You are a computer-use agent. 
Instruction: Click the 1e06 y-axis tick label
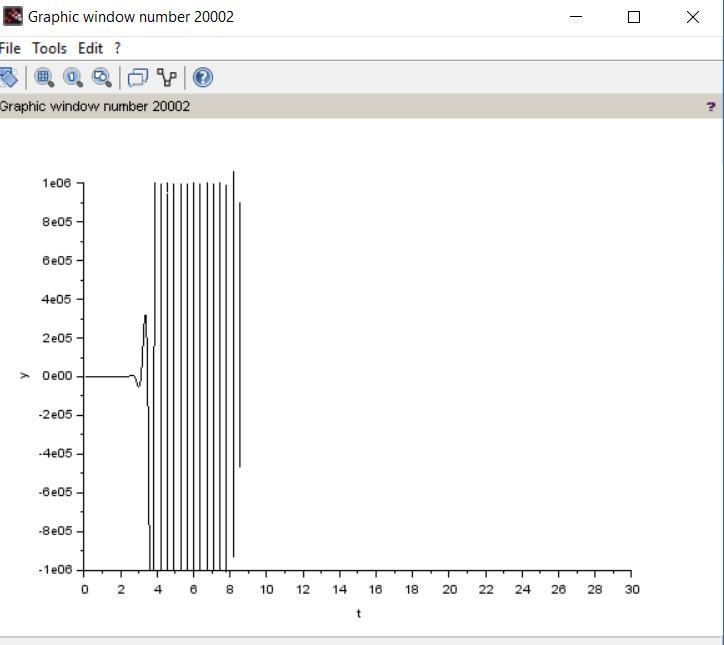(x=57, y=183)
